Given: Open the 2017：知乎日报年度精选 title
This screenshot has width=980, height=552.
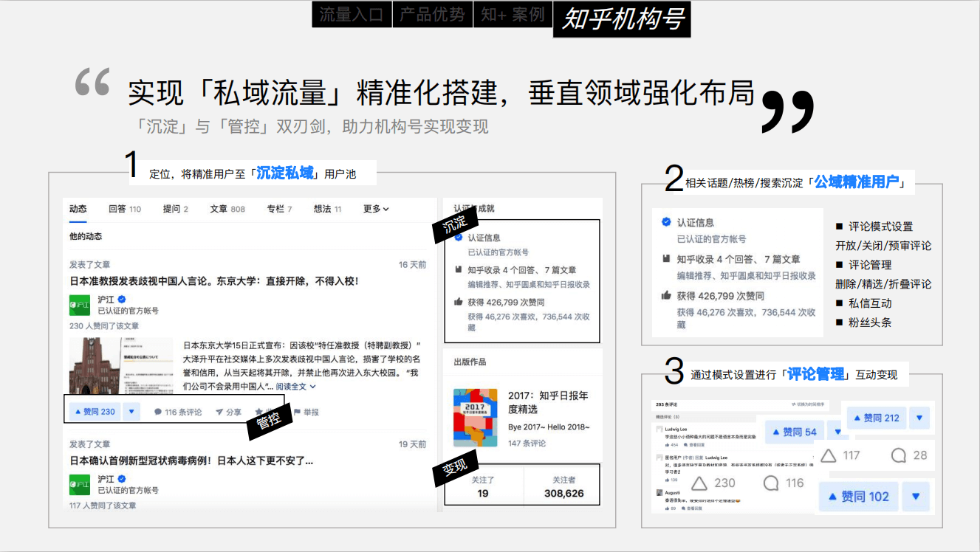Looking at the screenshot, I should click(x=548, y=402).
